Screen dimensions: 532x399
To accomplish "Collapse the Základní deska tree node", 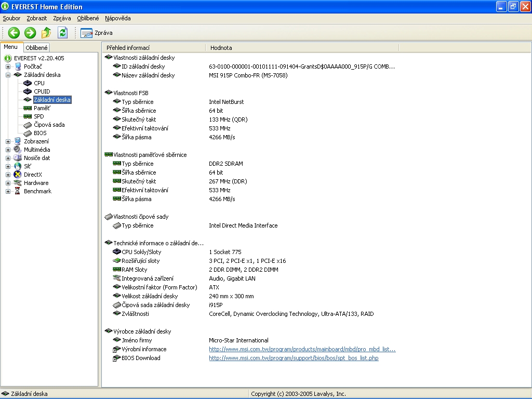I will (x=8, y=75).
